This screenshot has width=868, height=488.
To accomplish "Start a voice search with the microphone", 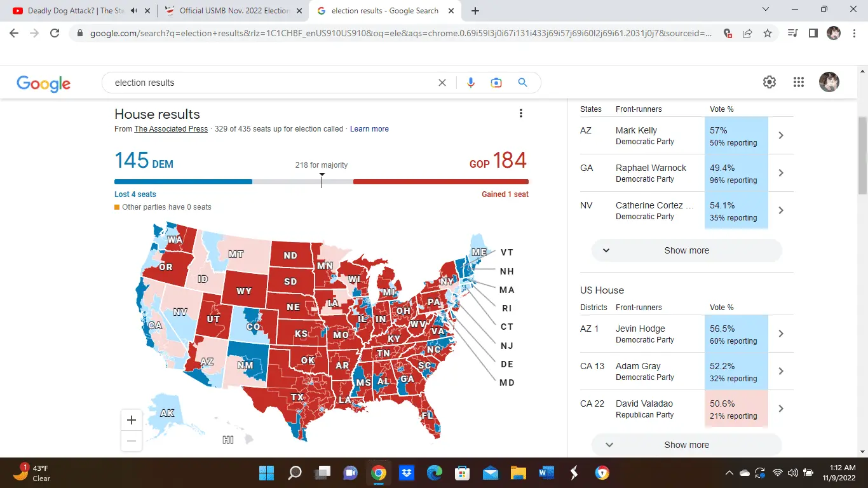I will pos(471,83).
